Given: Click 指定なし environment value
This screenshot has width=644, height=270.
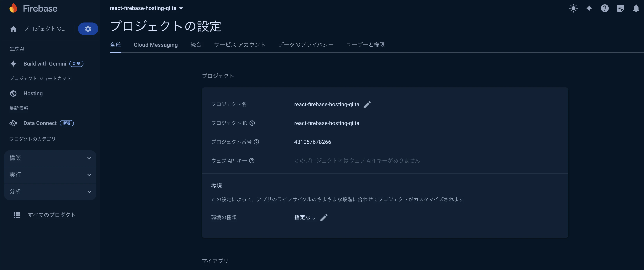Looking at the screenshot, I should [x=305, y=217].
